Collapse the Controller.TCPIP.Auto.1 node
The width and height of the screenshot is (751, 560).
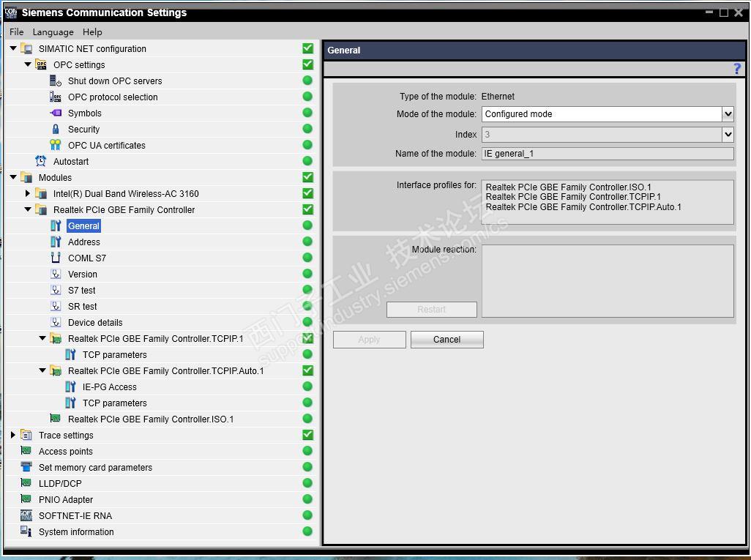(42, 370)
